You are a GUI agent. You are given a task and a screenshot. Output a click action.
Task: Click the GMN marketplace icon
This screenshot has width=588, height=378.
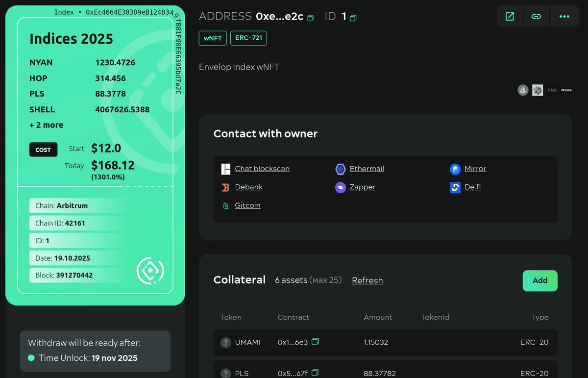[566, 90]
